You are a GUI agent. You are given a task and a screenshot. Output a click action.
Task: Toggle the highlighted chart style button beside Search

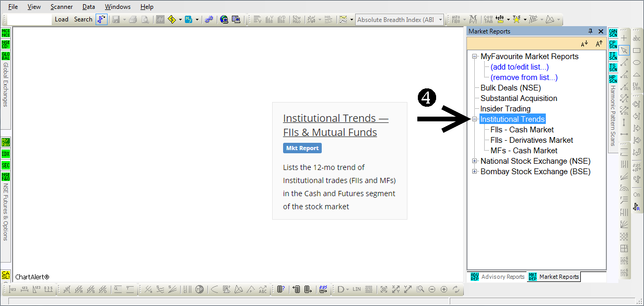pyautogui.click(x=101, y=19)
